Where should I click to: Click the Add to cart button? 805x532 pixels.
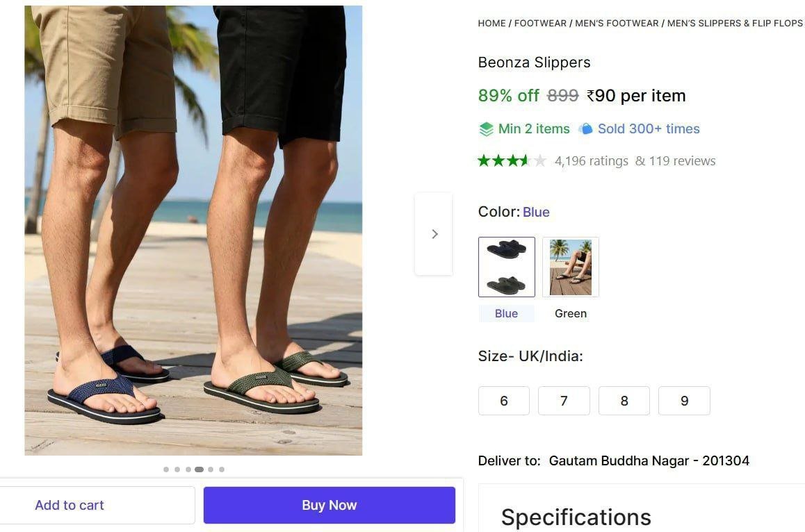(70, 505)
